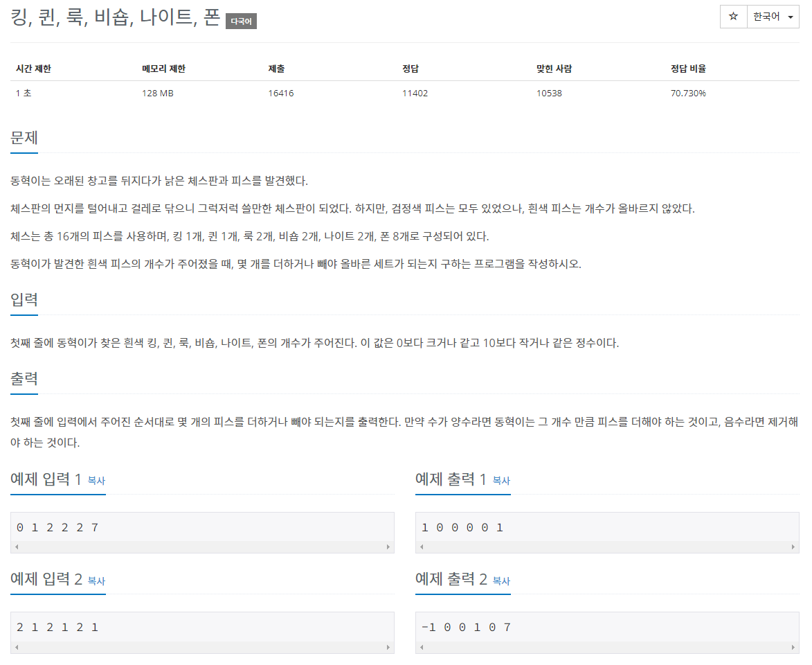Click the left scroll arrow under 예제 출력 2
Image resolution: width=812 pixels, height=665 pixels.
tap(422, 646)
